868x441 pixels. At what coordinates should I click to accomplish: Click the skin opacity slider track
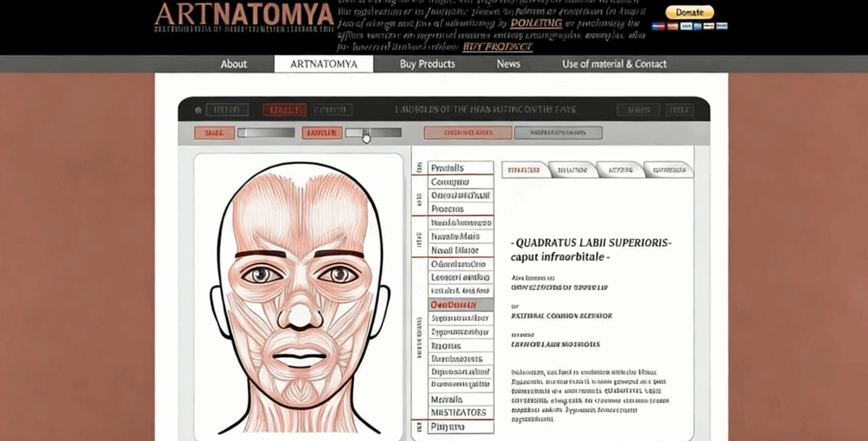tap(266, 133)
